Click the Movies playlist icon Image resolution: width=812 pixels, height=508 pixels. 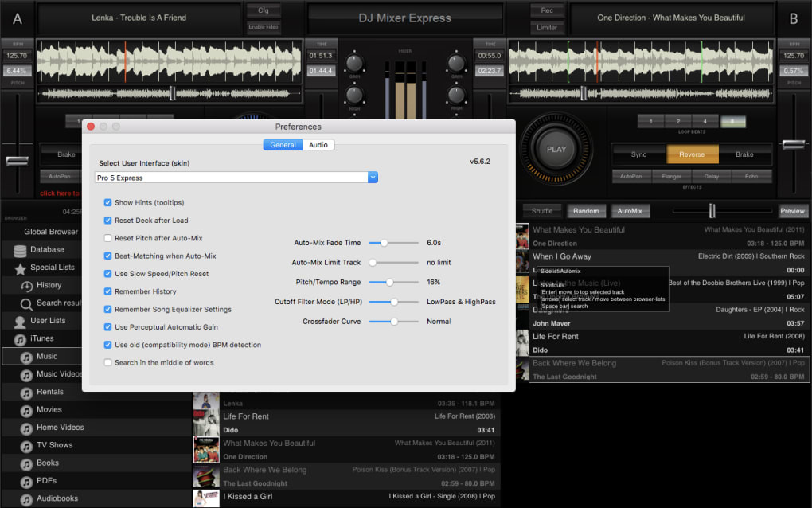pos(26,411)
